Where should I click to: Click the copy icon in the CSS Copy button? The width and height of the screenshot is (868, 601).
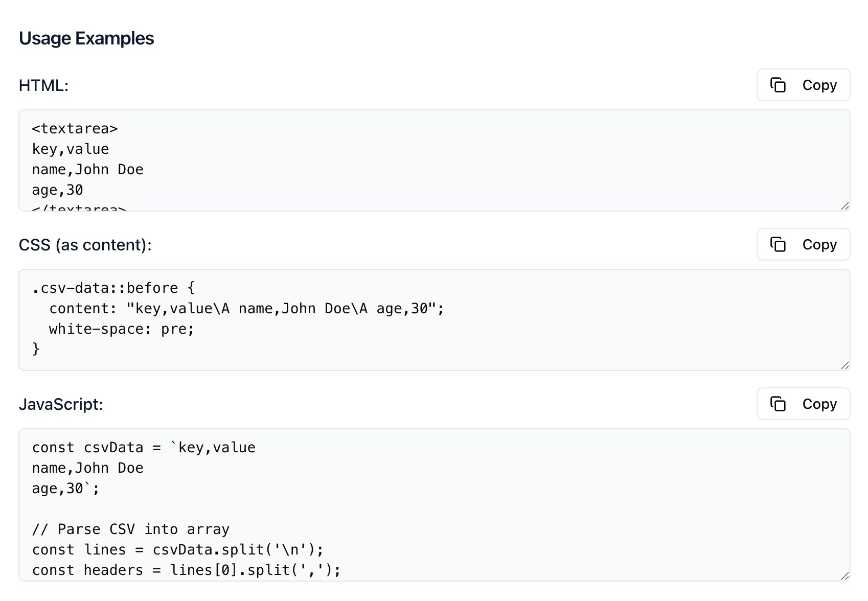[x=778, y=245]
